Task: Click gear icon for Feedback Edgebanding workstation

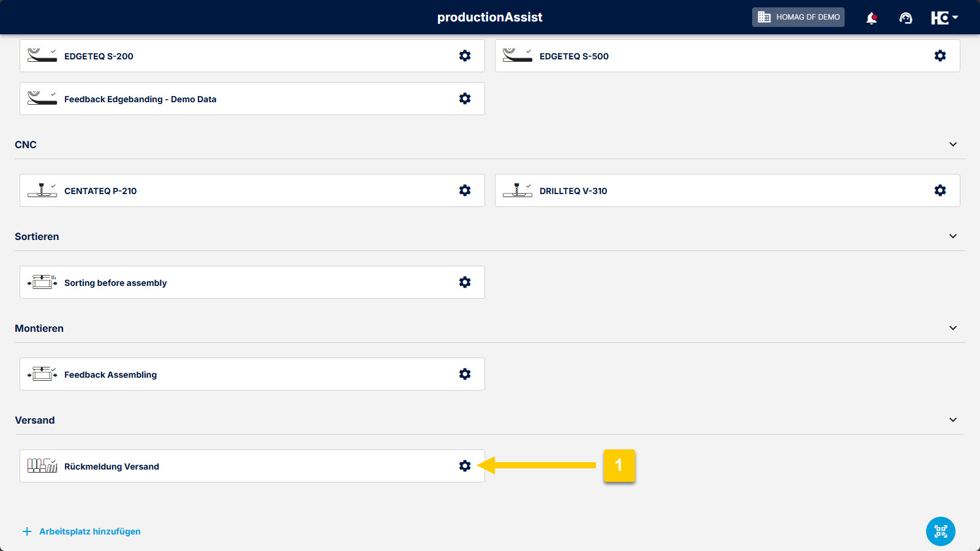Action: (465, 99)
